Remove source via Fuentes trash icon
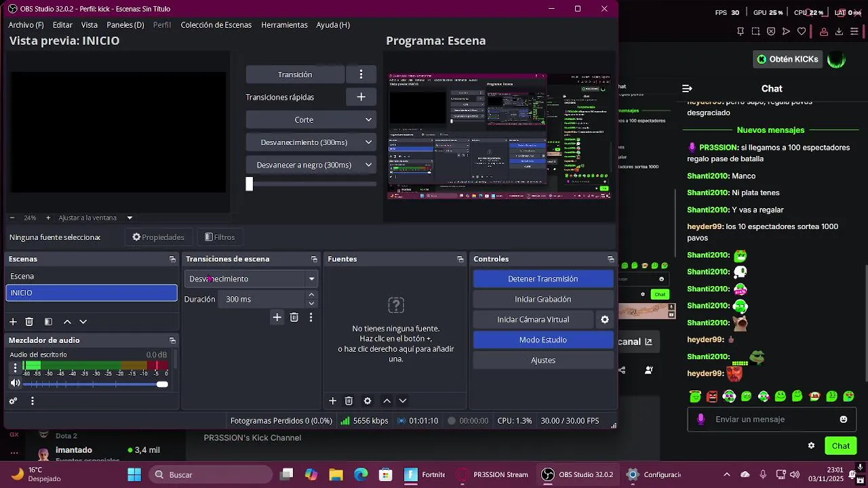Screen dimensions: 868x488 pyautogui.click(x=349, y=401)
